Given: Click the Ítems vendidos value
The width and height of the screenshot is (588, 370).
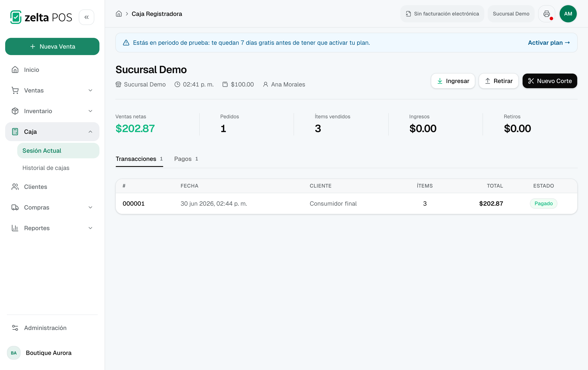Looking at the screenshot, I should (x=318, y=128).
